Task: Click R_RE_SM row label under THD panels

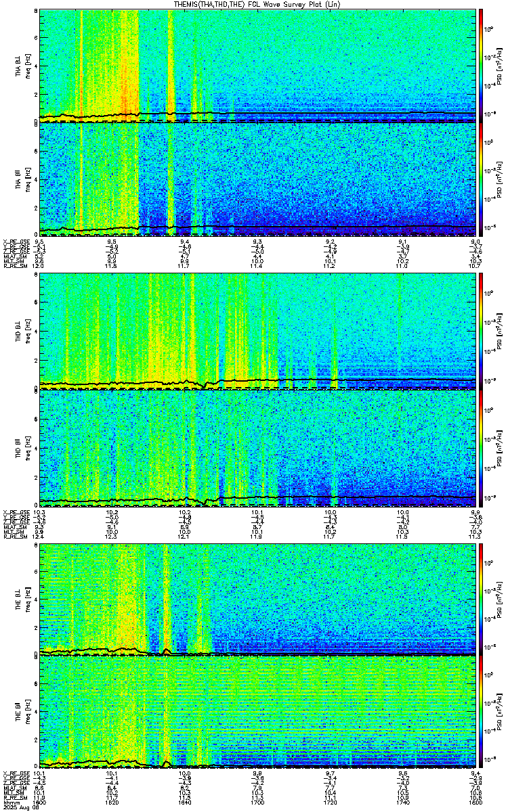Action: (15, 537)
